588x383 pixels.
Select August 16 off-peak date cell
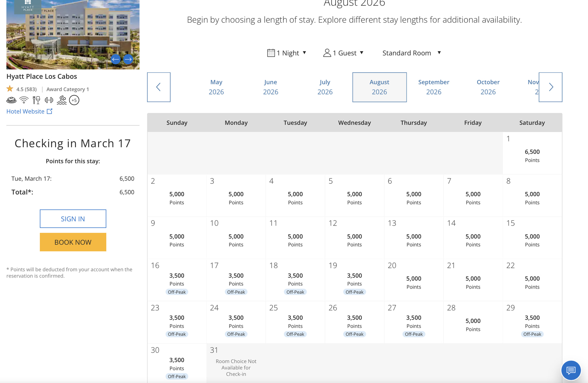[x=177, y=280]
